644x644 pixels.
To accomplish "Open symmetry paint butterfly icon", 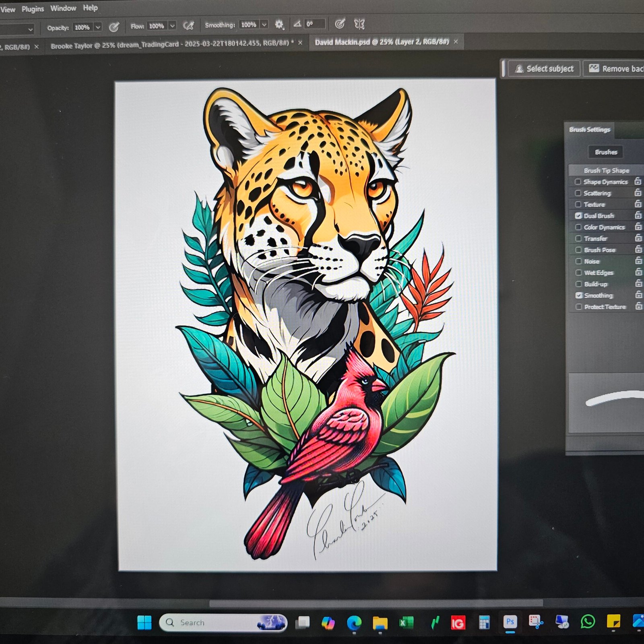I will click(359, 24).
